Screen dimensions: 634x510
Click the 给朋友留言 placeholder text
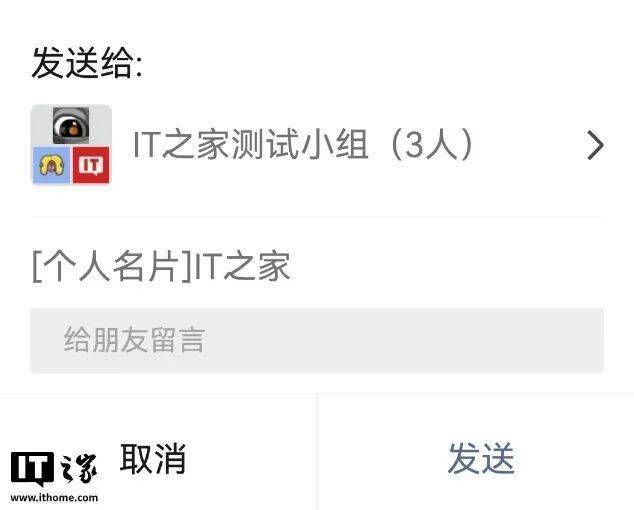click(x=134, y=340)
